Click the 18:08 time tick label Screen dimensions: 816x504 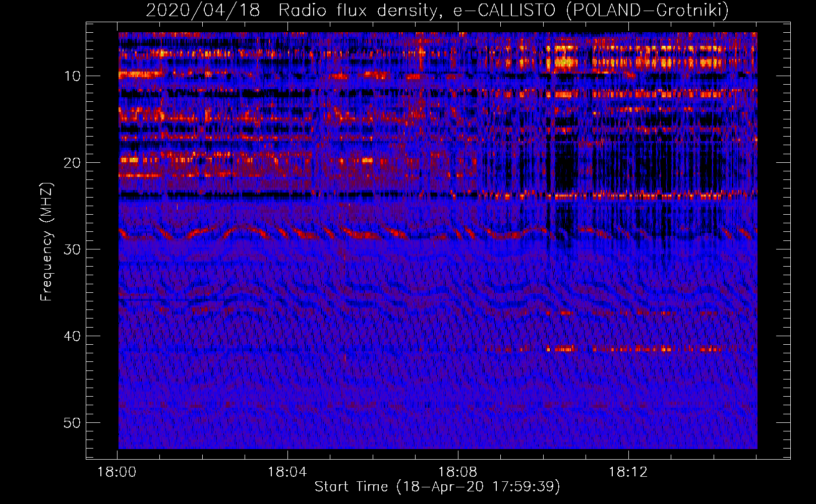tap(457, 472)
